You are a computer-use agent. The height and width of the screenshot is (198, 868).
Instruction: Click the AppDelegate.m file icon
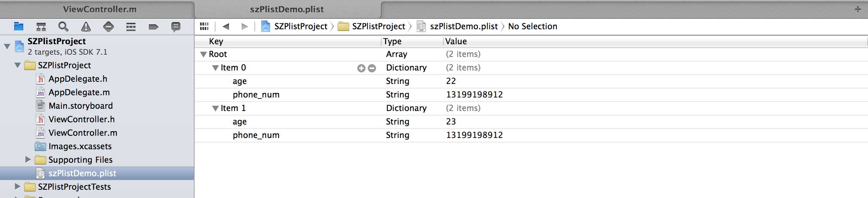pyautogui.click(x=40, y=92)
